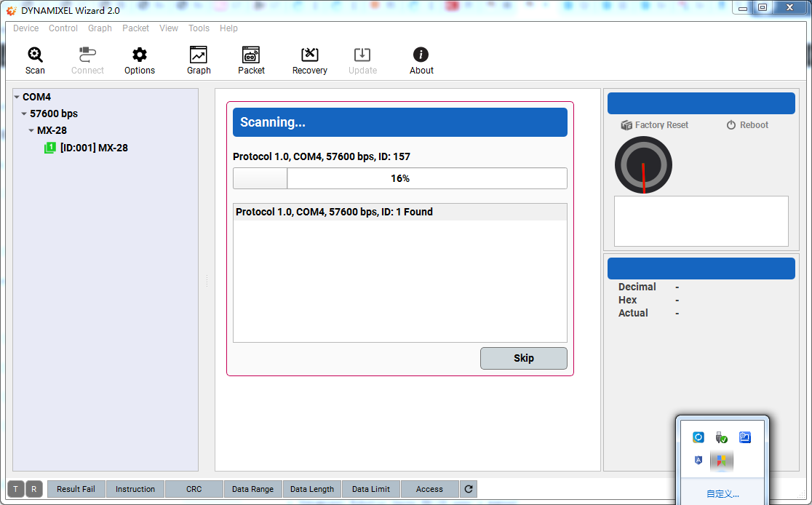The width and height of the screenshot is (812, 505).
Task: Open the Tools menu
Action: [199, 28]
